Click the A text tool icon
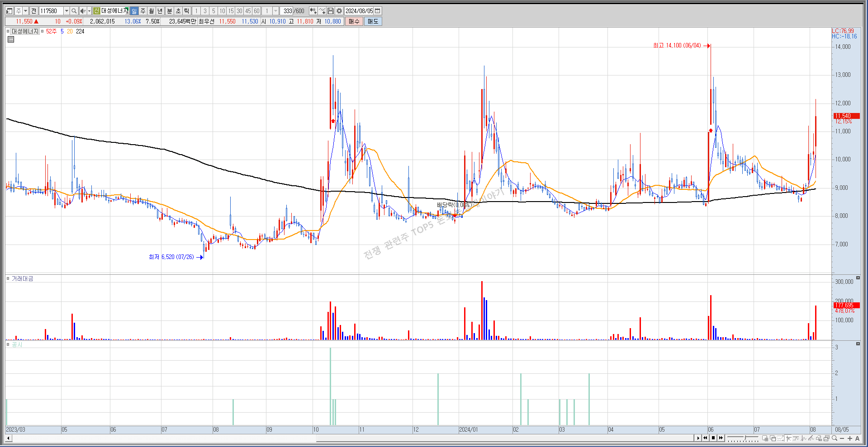Screen dimensions: 868x447 857,438
